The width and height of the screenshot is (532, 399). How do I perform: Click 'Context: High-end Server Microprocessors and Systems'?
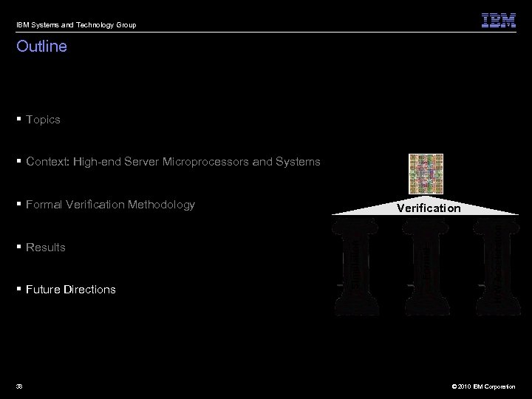click(173, 162)
